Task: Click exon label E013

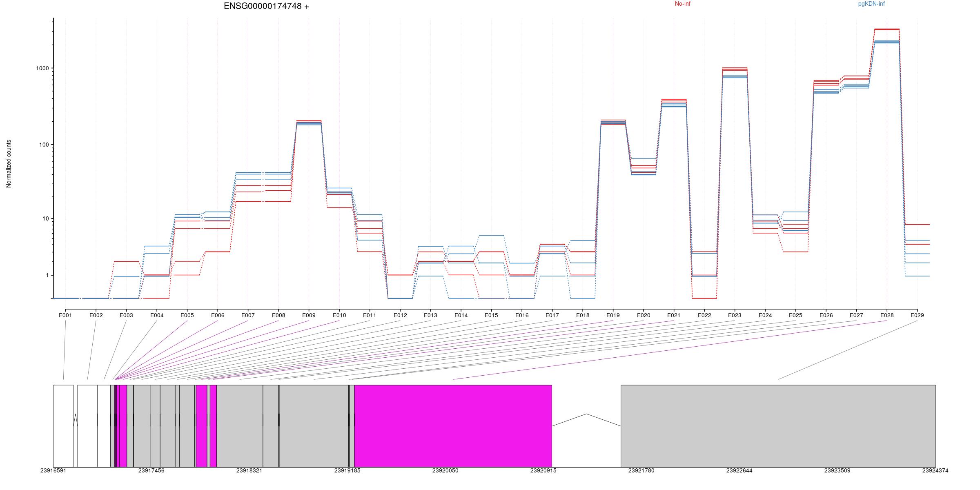Action: click(x=430, y=315)
